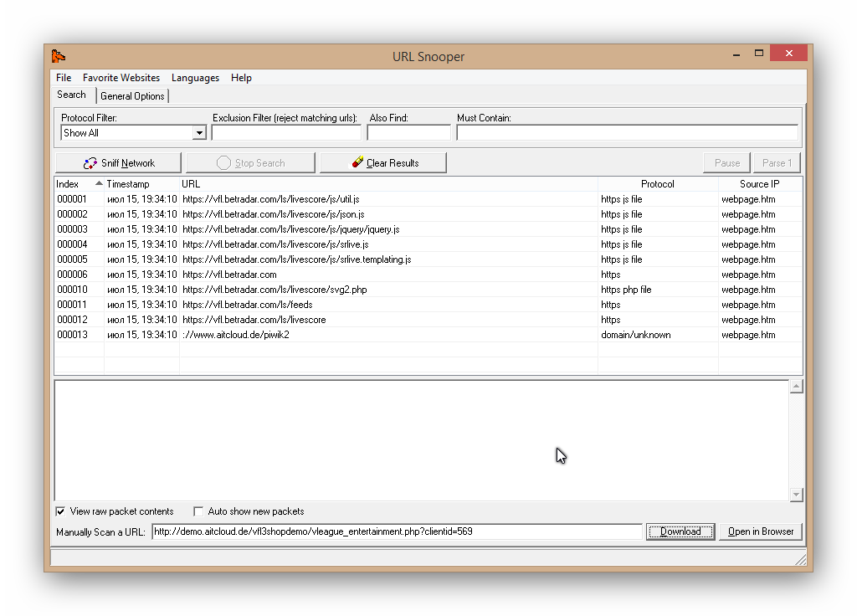Enable Auto show new packets checkbox
The image size is (857, 616).
(198, 511)
